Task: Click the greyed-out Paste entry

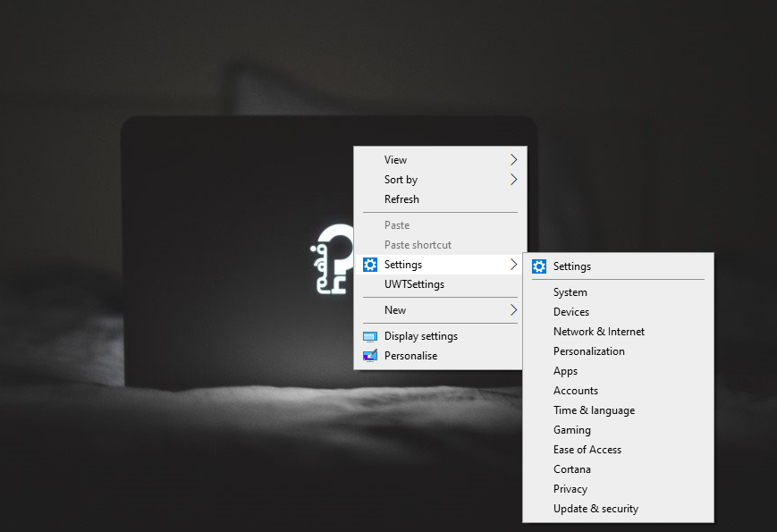Action: pos(439,225)
